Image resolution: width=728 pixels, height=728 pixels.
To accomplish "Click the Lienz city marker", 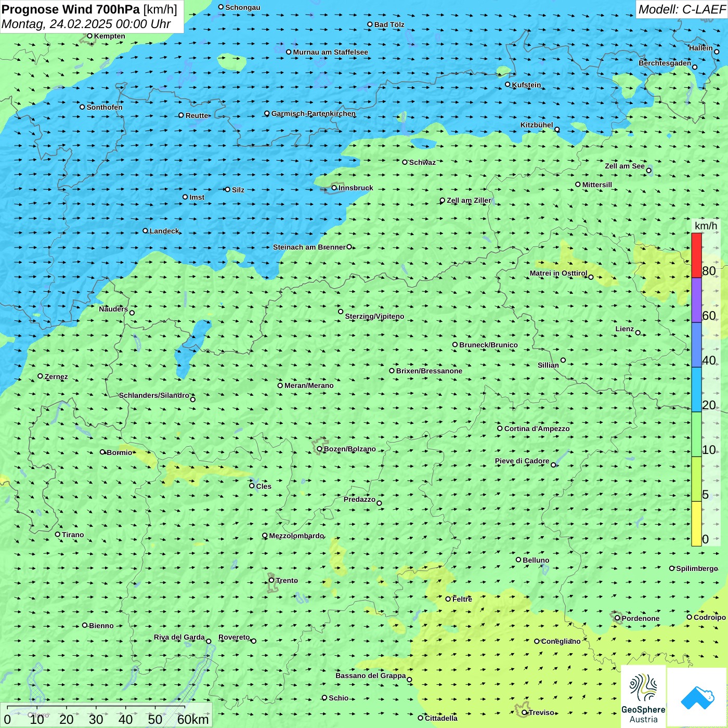I will point(638,333).
